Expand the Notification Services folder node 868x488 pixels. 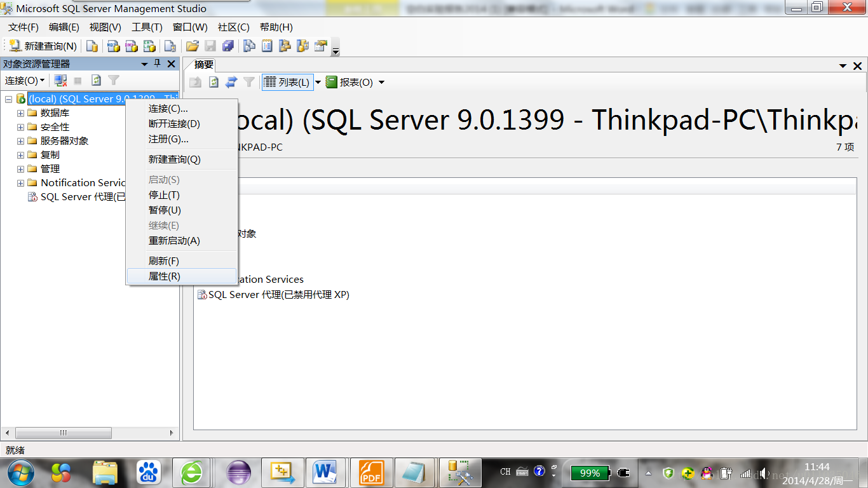coord(20,183)
